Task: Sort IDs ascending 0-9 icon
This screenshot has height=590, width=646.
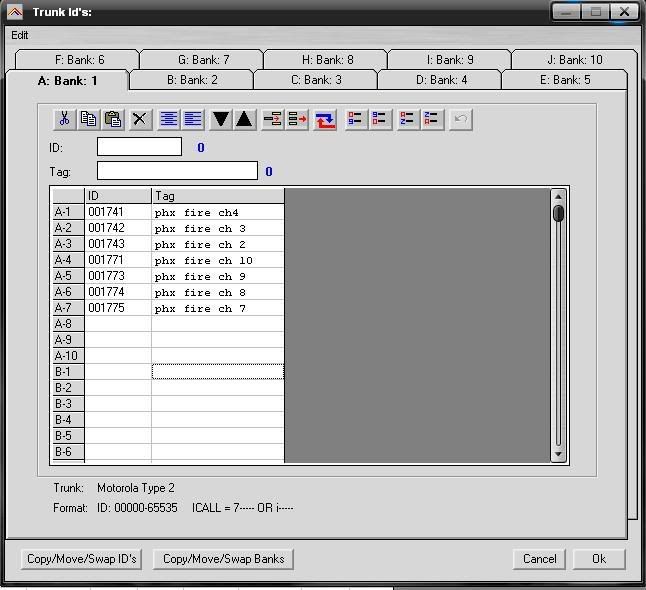Action: [x=356, y=119]
